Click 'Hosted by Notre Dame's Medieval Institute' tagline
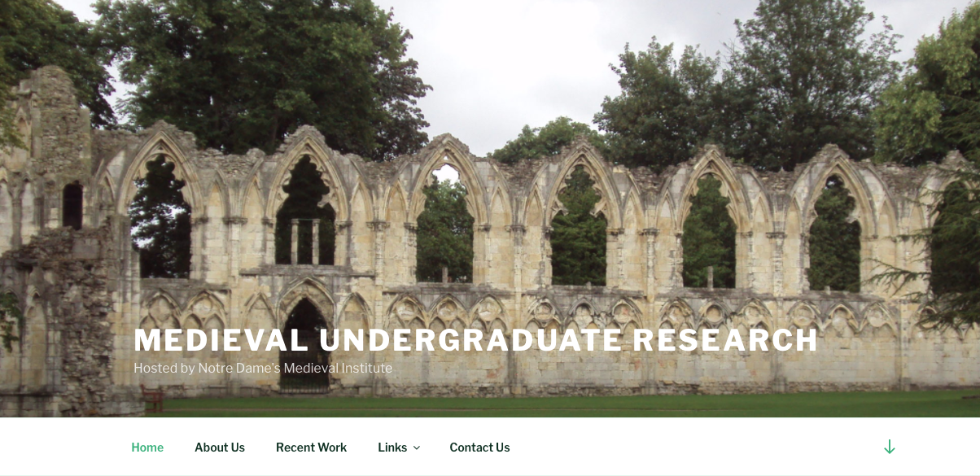 pyautogui.click(x=263, y=369)
